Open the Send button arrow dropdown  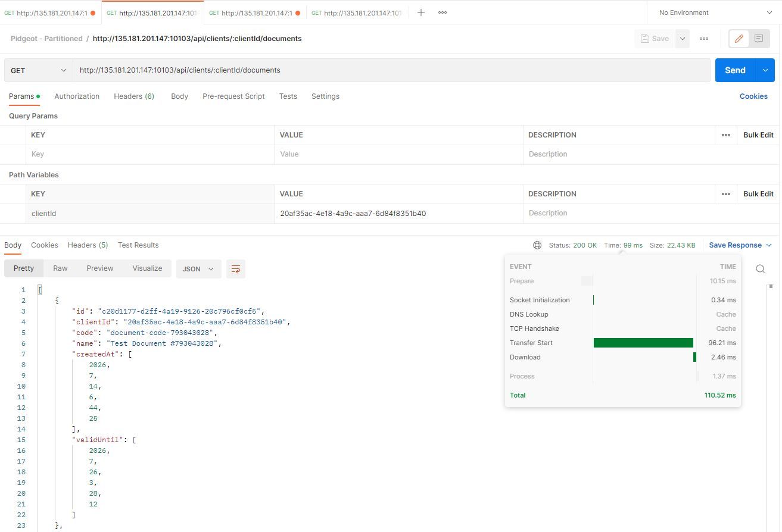point(765,70)
